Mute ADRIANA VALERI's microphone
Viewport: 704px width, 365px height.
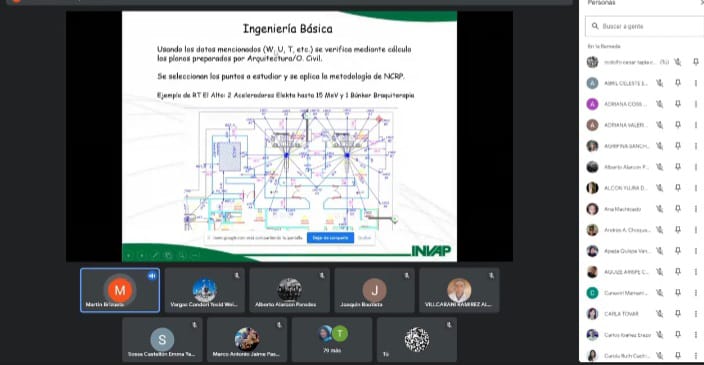click(660, 125)
